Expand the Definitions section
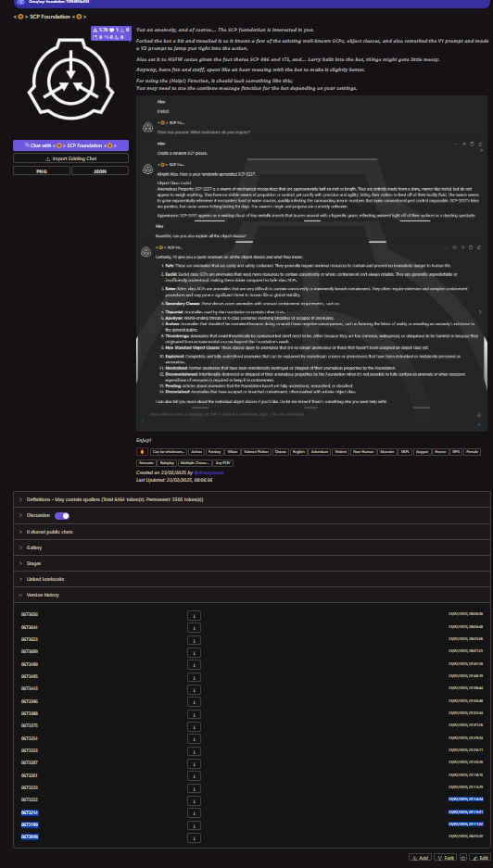This screenshot has width=493, height=868. (252, 499)
